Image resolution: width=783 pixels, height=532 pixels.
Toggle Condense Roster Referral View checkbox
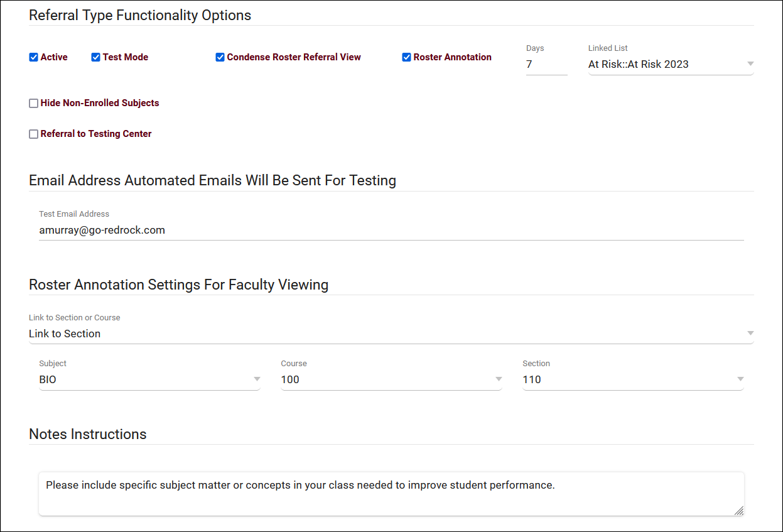(x=220, y=57)
